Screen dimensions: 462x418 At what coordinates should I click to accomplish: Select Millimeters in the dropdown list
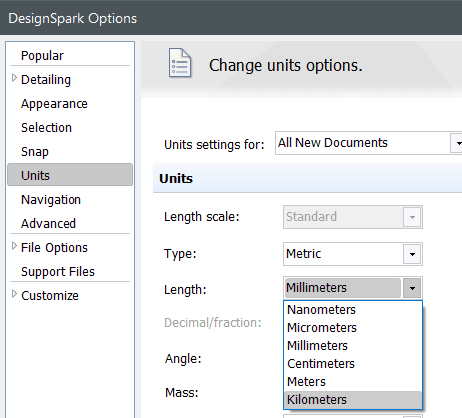tap(353, 346)
